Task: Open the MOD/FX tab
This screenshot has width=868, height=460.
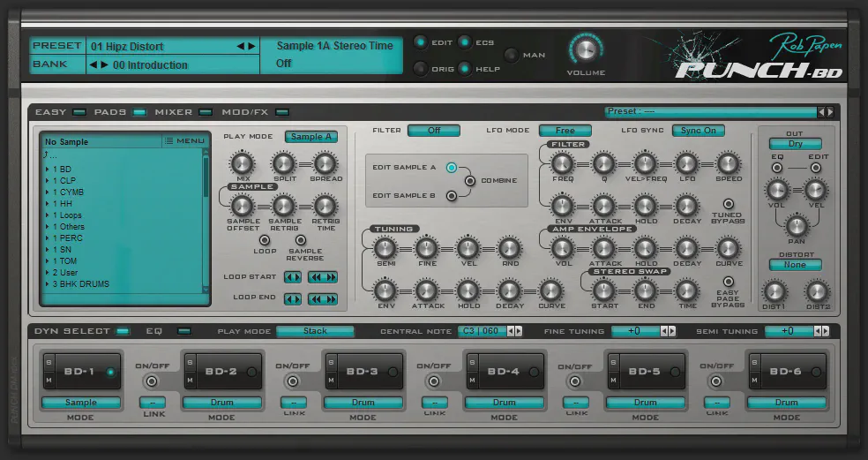Action: tap(281, 113)
